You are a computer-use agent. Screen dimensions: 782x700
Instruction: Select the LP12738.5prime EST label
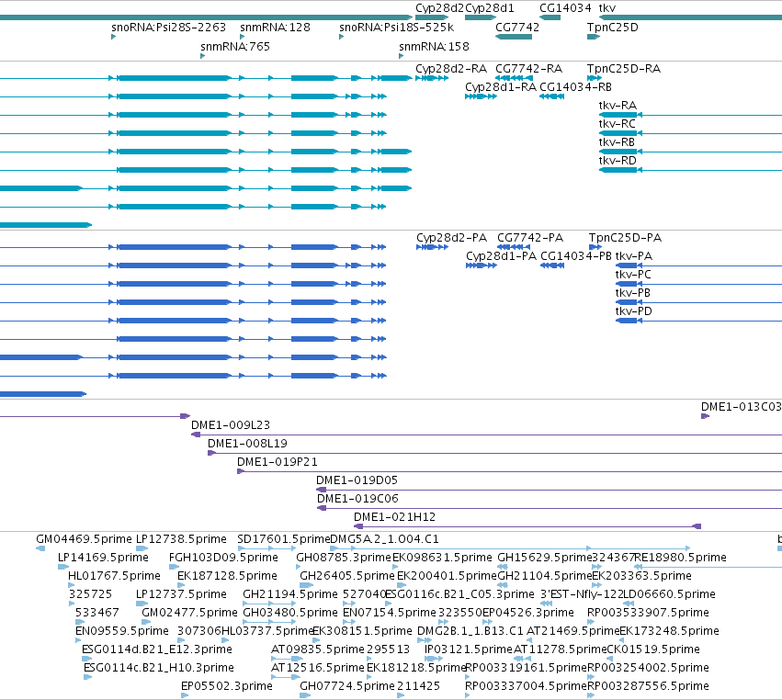[182, 539]
